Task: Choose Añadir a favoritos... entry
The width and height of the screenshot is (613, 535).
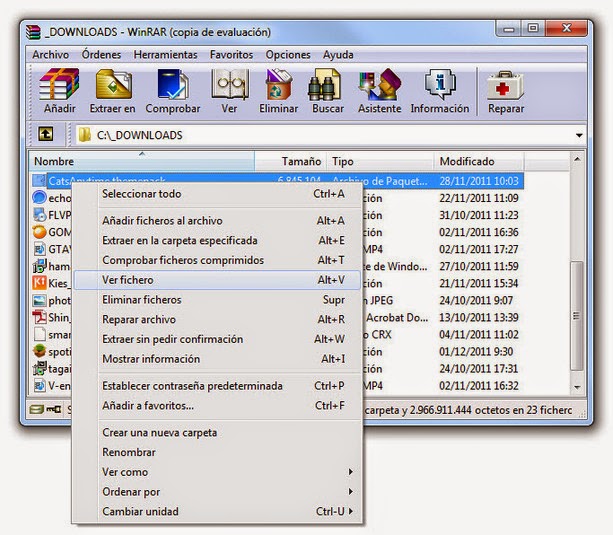Action: click(x=217, y=406)
